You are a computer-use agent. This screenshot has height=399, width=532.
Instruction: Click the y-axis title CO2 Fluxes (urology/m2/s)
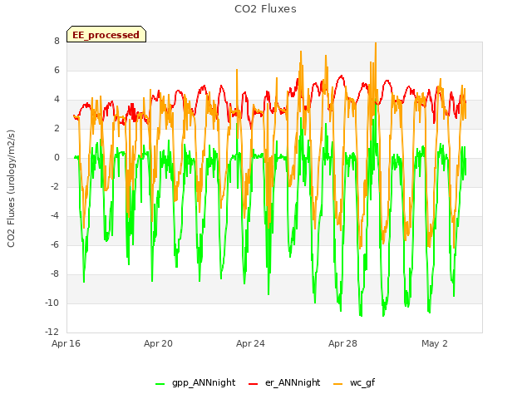11,189
